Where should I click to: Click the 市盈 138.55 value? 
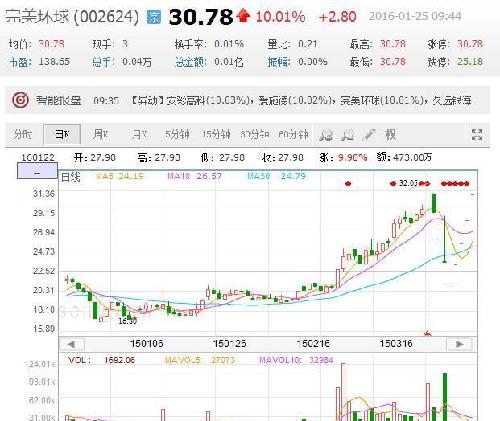54,62
